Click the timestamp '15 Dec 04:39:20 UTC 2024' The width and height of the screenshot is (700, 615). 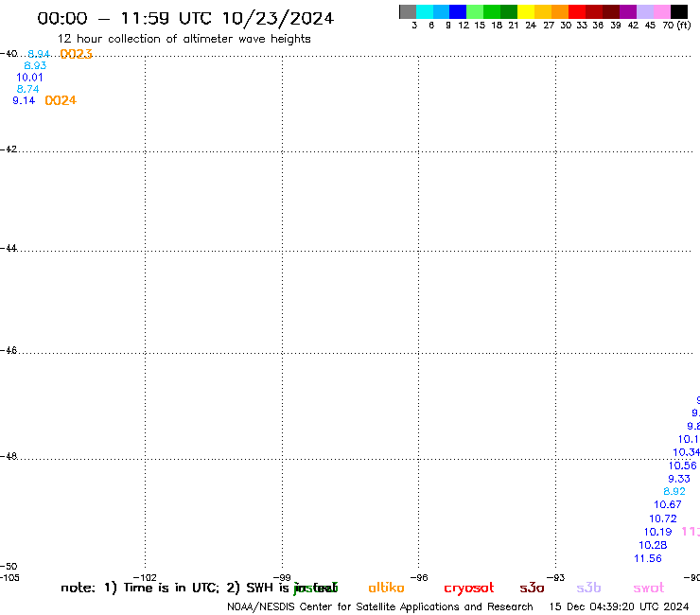pyautogui.click(x=619, y=606)
